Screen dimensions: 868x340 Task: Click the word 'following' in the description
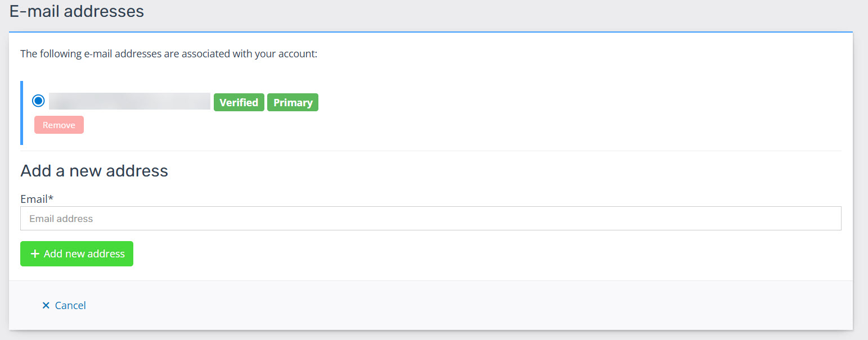tap(59, 54)
